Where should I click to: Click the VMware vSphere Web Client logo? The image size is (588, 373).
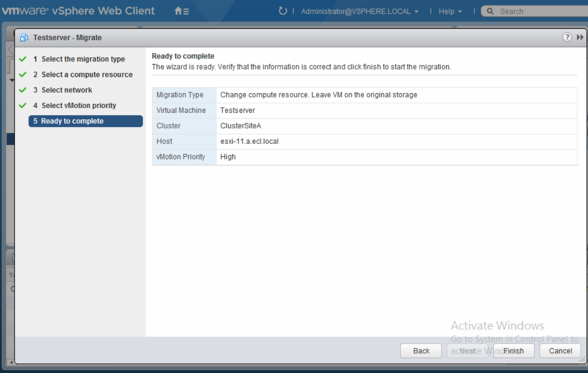[78, 11]
